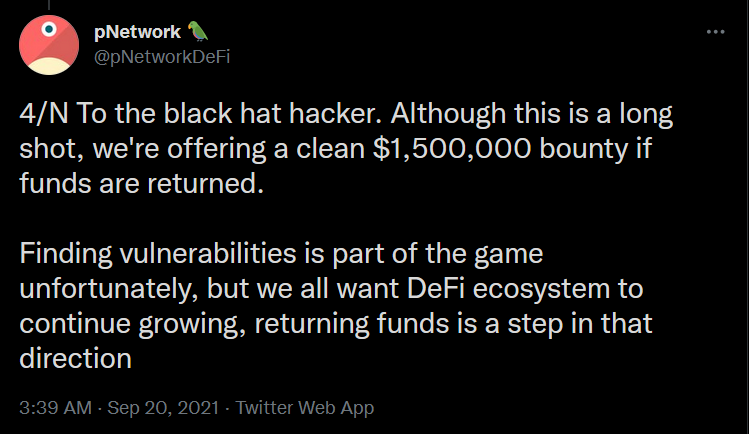Click the word "DeFi" in the tweet body

click(436, 288)
